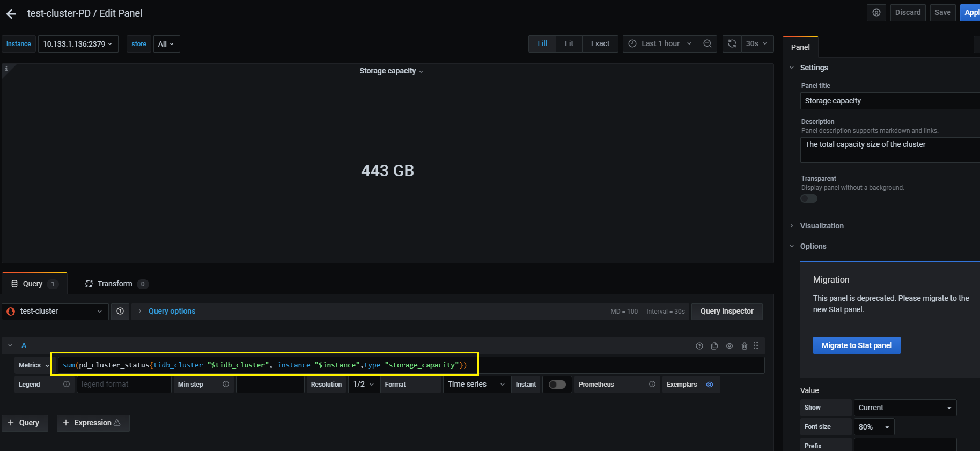Open Format Time series dropdown
Viewport: 980px width, 451px height.
477,385
